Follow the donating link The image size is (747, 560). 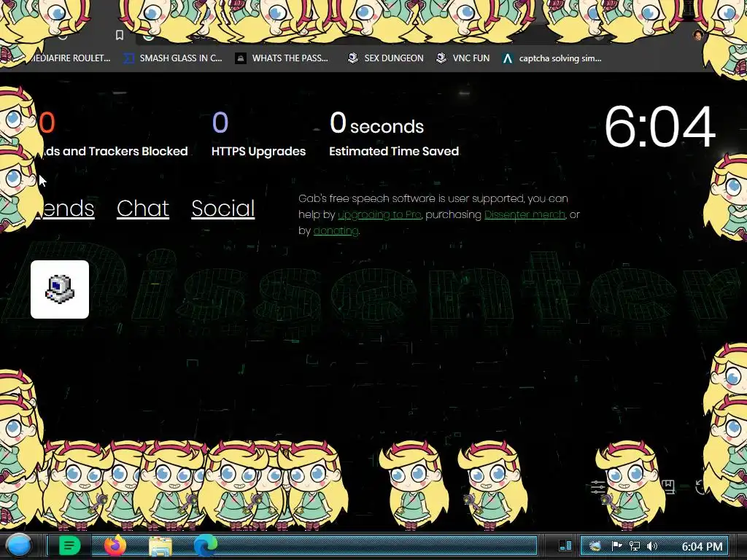[336, 230]
